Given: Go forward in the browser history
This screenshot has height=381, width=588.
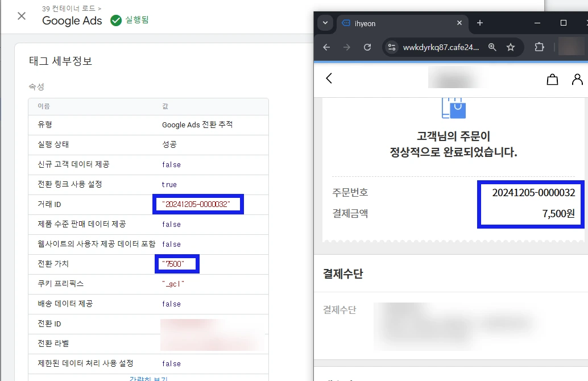Looking at the screenshot, I should (x=347, y=47).
